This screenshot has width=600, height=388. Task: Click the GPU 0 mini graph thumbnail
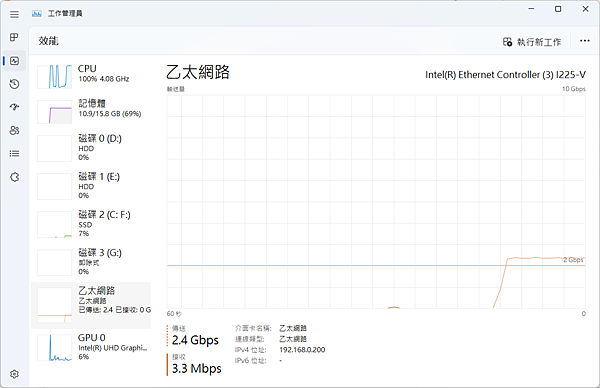pos(54,347)
